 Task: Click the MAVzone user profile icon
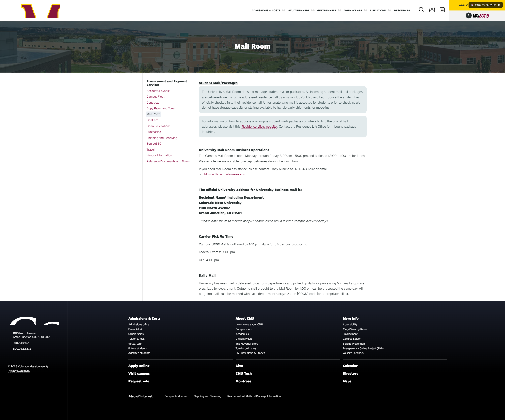click(x=468, y=16)
